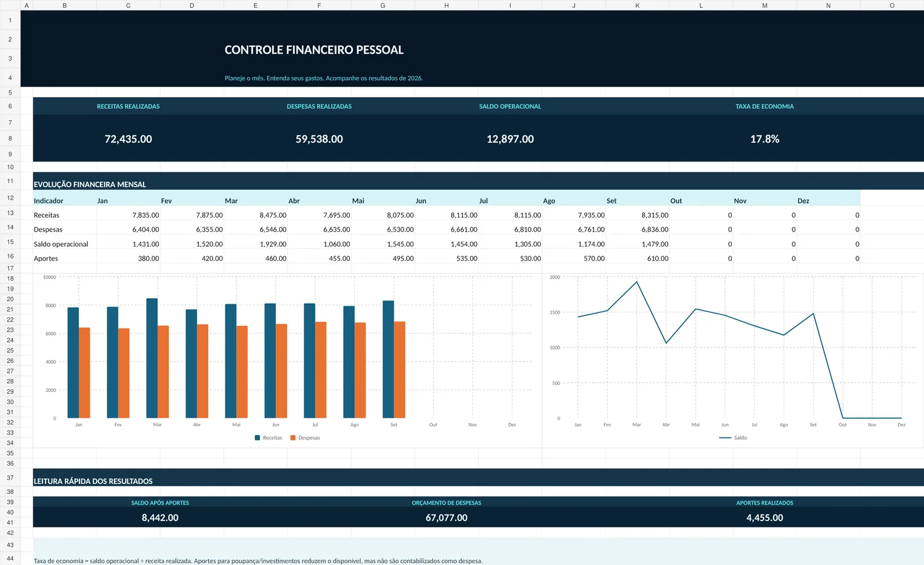Screen dimensions: 924x565
Task: Click the Despesas legend entry in bar chart
Action: [x=305, y=438]
